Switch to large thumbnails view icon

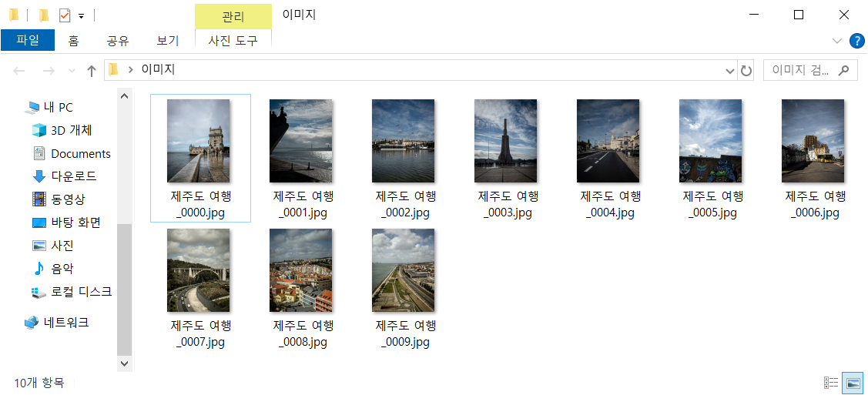(x=853, y=382)
